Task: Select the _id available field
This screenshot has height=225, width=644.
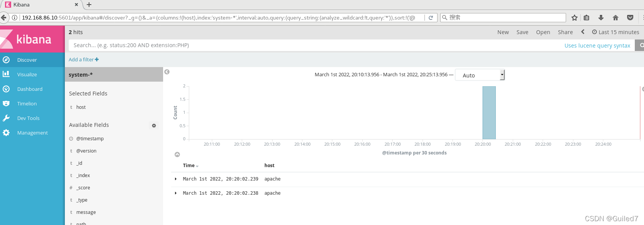Action: tap(79, 163)
